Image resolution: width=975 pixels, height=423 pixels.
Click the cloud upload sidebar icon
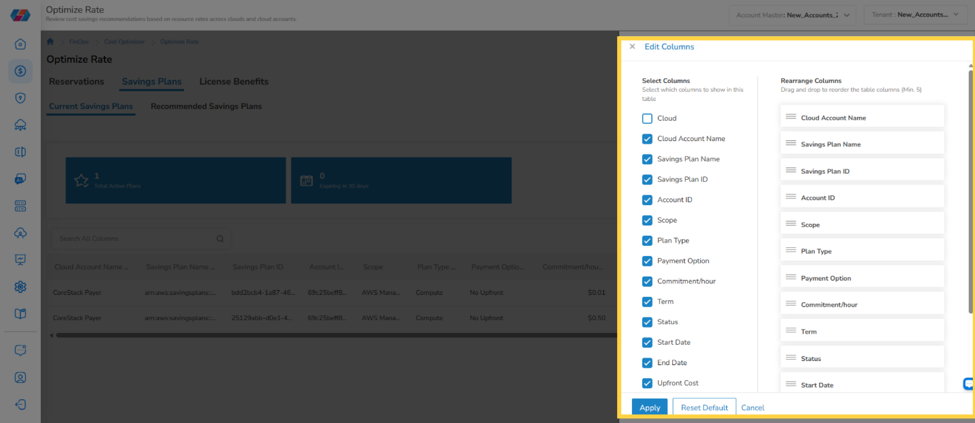tap(21, 233)
